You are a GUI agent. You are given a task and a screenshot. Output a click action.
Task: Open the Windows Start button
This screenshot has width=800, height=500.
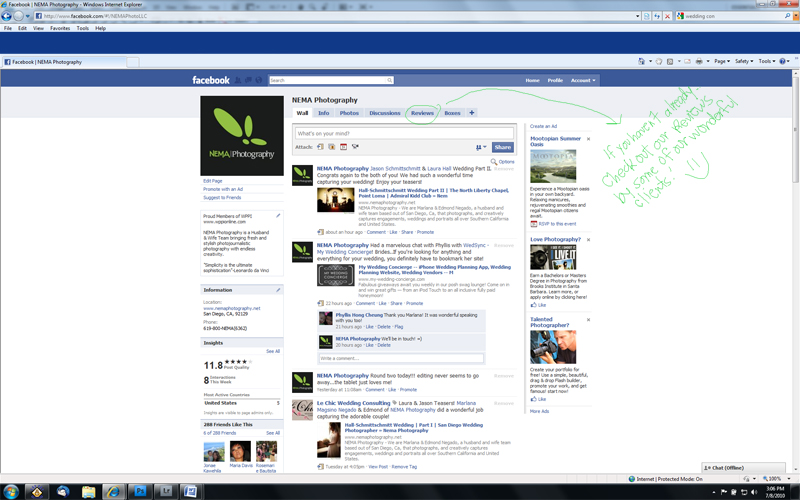click(10, 492)
